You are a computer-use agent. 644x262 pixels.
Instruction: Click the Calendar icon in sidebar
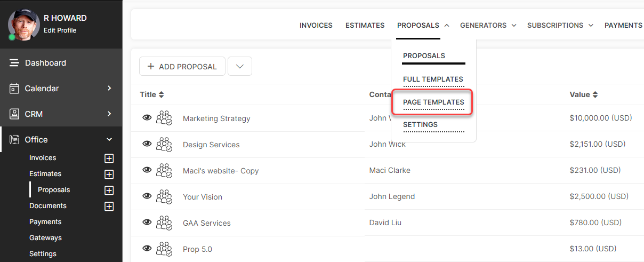coord(14,89)
